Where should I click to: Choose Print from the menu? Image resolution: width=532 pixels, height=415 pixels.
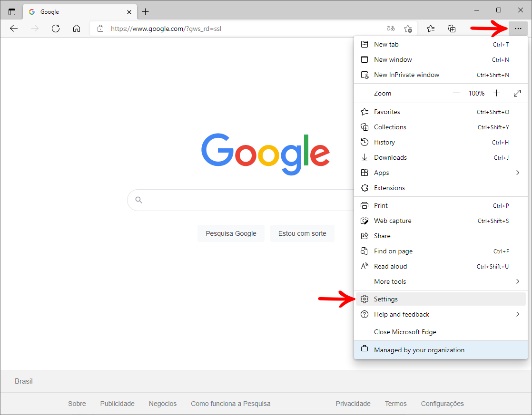tap(440, 205)
